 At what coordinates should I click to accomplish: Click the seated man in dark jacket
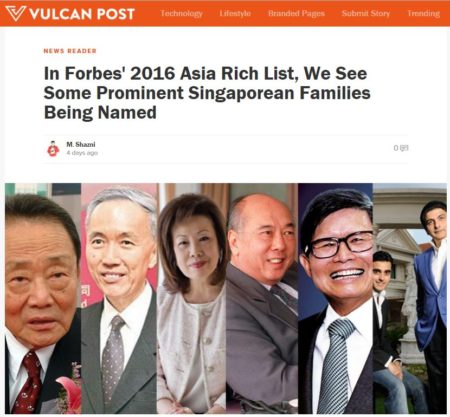click(392, 333)
